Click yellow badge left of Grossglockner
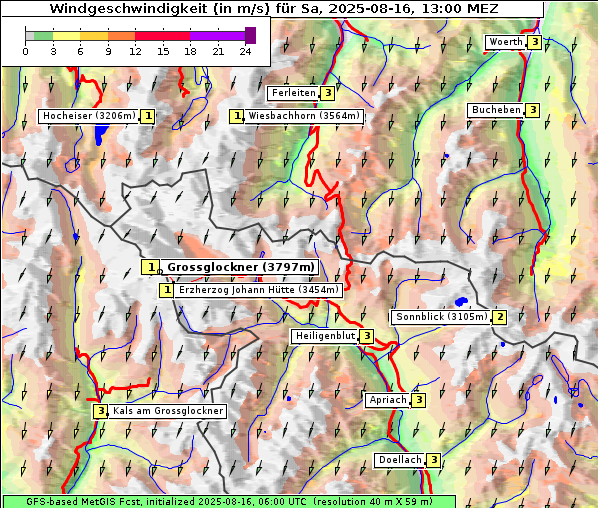Viewport: 598px width, 508px height. [150, 267]
